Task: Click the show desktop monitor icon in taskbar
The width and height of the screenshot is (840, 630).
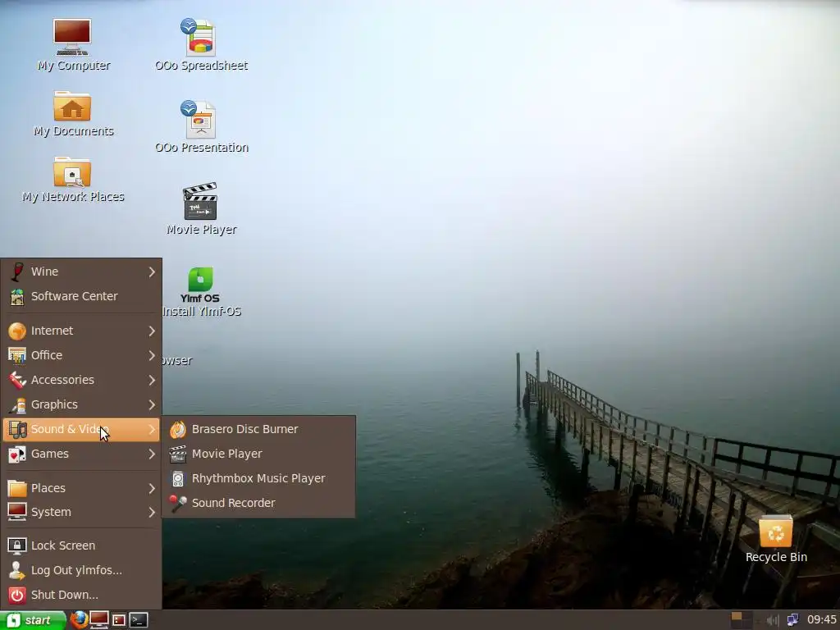Action: [99, 620]
